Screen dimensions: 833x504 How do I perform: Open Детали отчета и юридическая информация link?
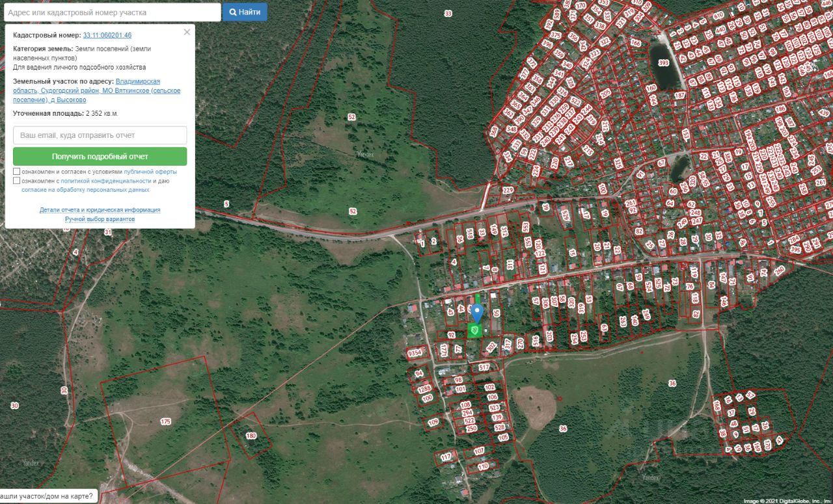[x=100, y=210]
